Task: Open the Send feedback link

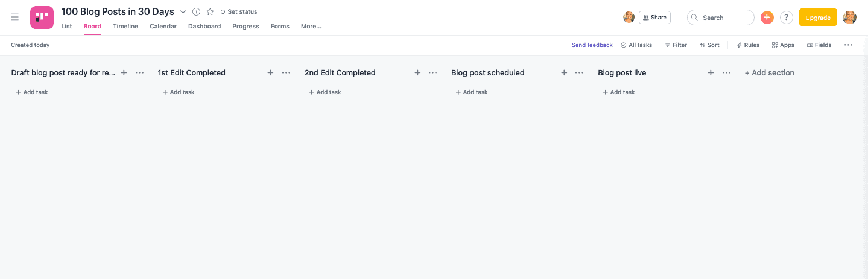Action: pos(592,45)
